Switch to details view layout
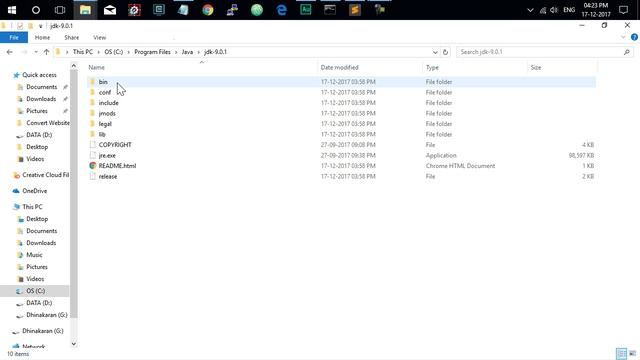 tap(621, 353)
